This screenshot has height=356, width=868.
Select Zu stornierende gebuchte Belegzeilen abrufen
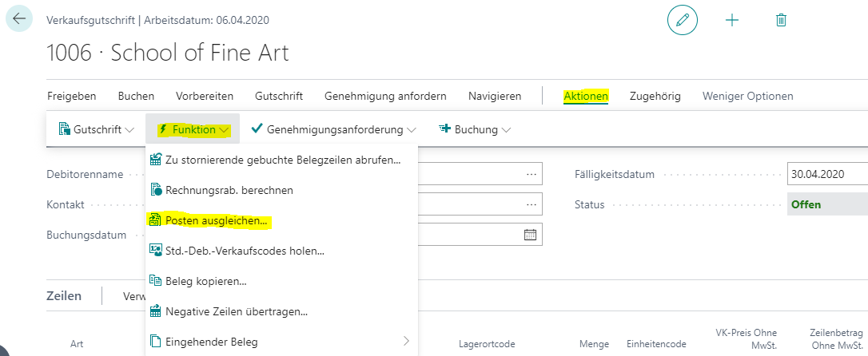coord(282,160)
